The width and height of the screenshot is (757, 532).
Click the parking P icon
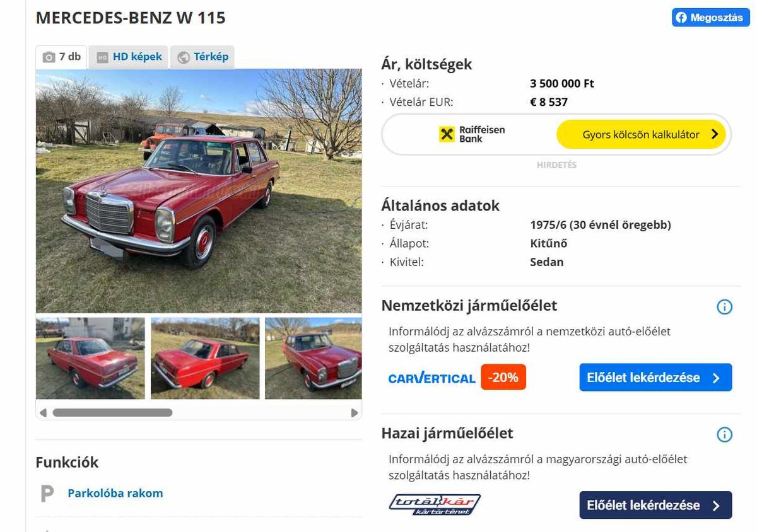(x=47, y=494)
